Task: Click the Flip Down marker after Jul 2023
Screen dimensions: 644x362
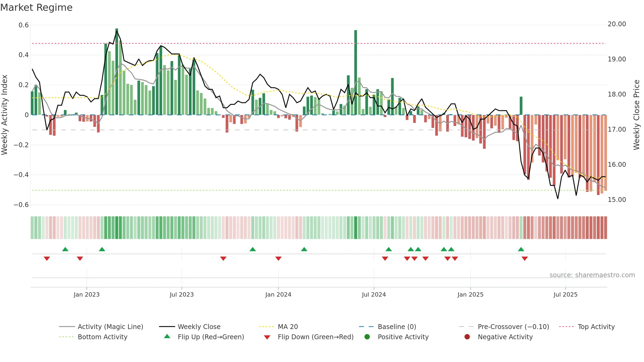Action: (x=223, y=258)
